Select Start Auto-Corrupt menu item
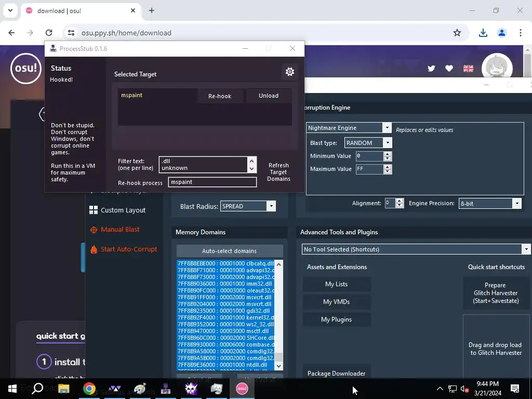The height and width of the screenshot is (399, 532). coord(129,249)
